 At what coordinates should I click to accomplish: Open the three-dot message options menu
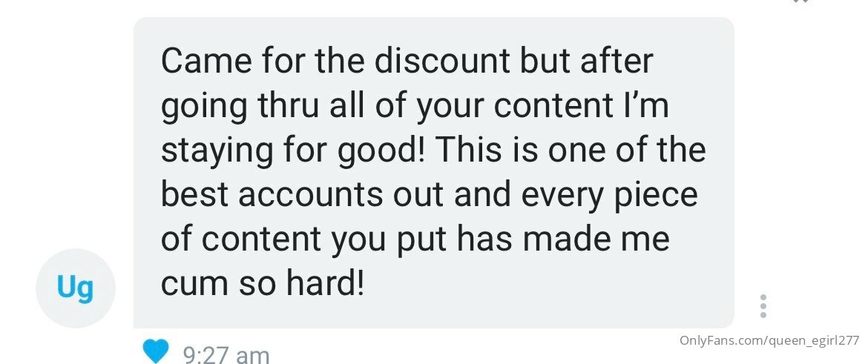click(763, 306)
